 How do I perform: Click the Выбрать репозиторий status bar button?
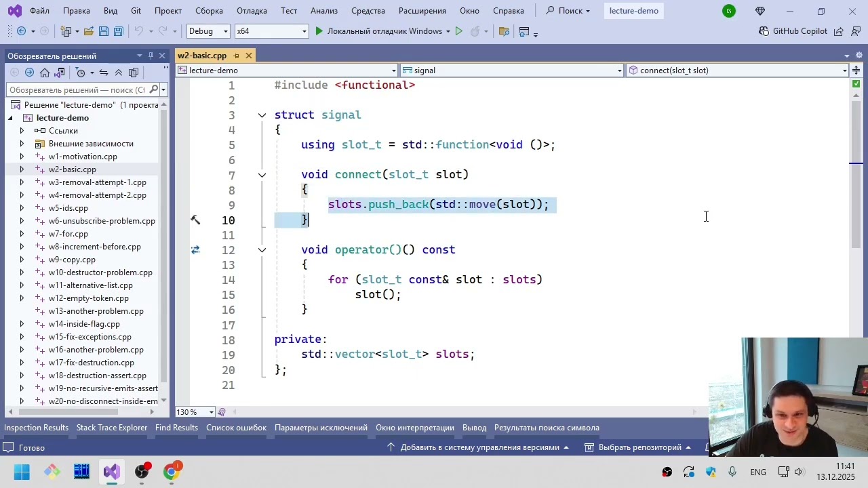638,447
